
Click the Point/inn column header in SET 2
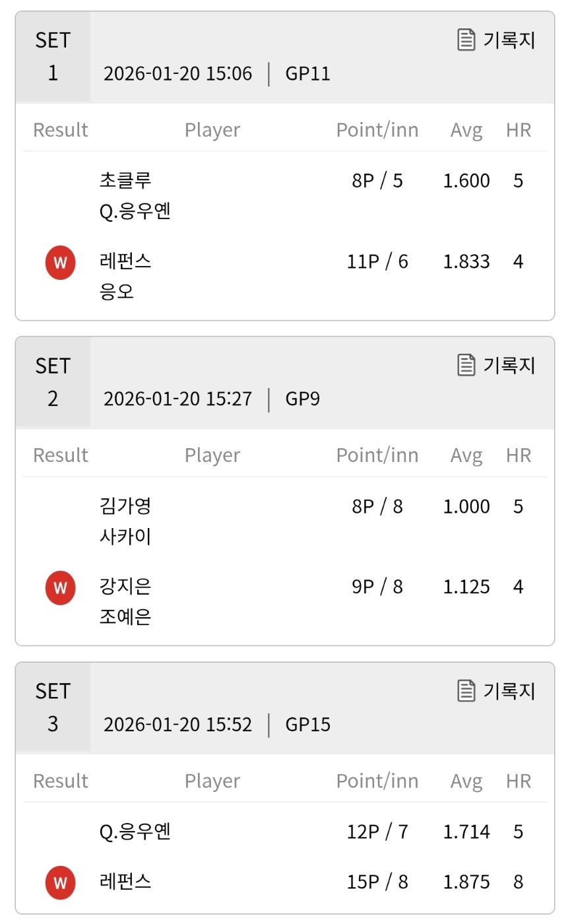[x=377, y=455]
